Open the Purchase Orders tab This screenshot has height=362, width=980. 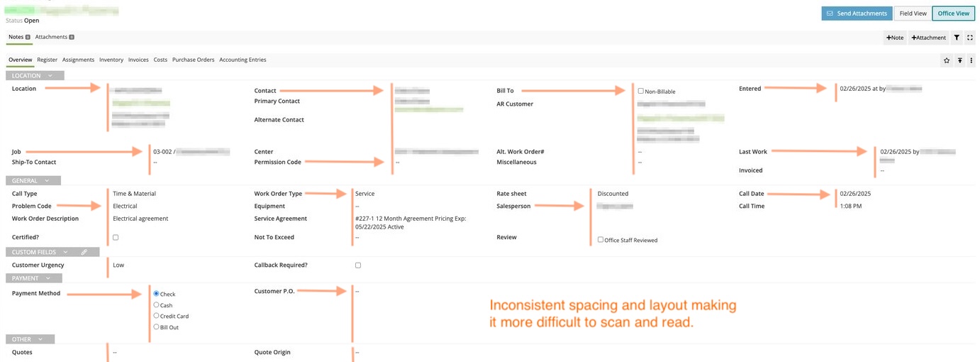[193, 60]
